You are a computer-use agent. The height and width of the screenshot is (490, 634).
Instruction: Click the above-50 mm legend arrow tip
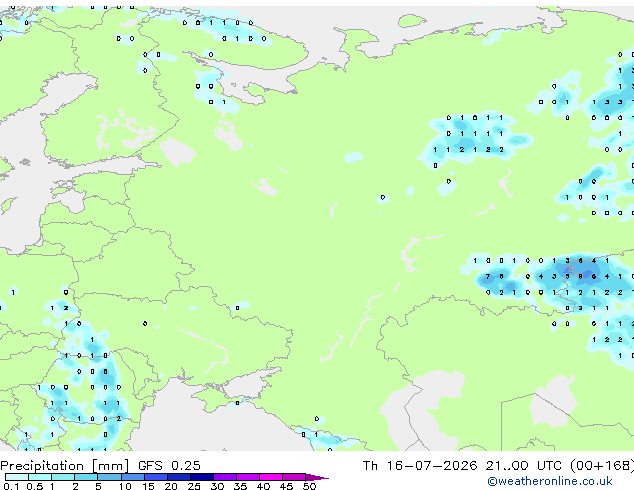(x=317, y=478)
